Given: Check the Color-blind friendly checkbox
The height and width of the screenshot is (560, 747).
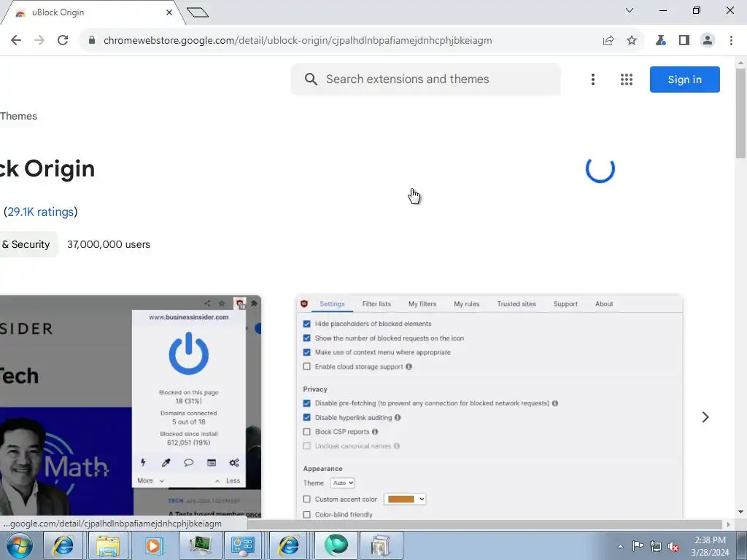Looking at the screenshot, I should click(307, 515).
